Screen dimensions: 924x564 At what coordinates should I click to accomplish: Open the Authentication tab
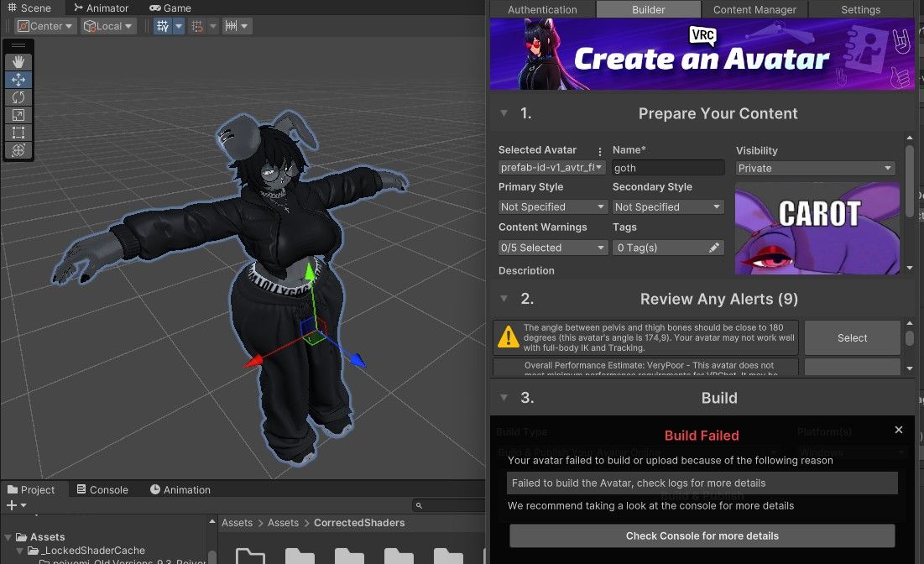pos(542,9)
